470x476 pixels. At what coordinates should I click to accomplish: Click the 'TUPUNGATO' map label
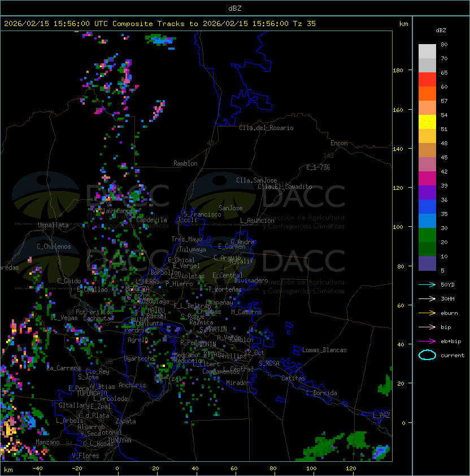click(x=92, y=393)
